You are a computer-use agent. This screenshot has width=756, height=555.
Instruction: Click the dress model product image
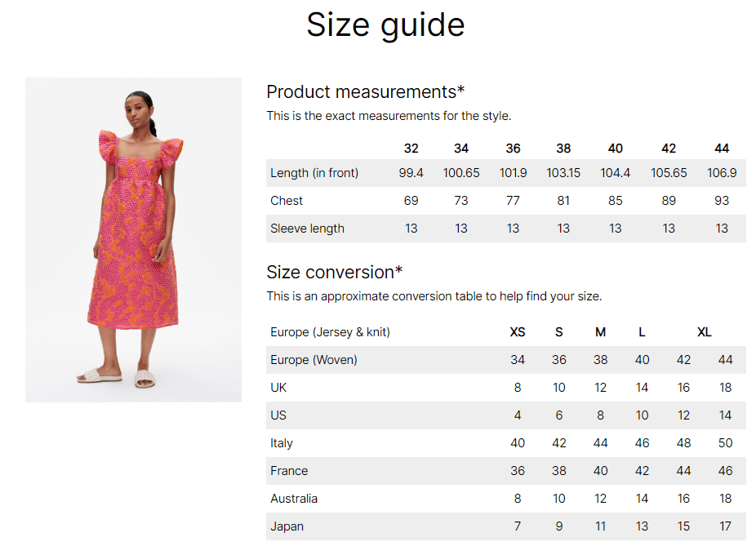click(x=133, y=240)
